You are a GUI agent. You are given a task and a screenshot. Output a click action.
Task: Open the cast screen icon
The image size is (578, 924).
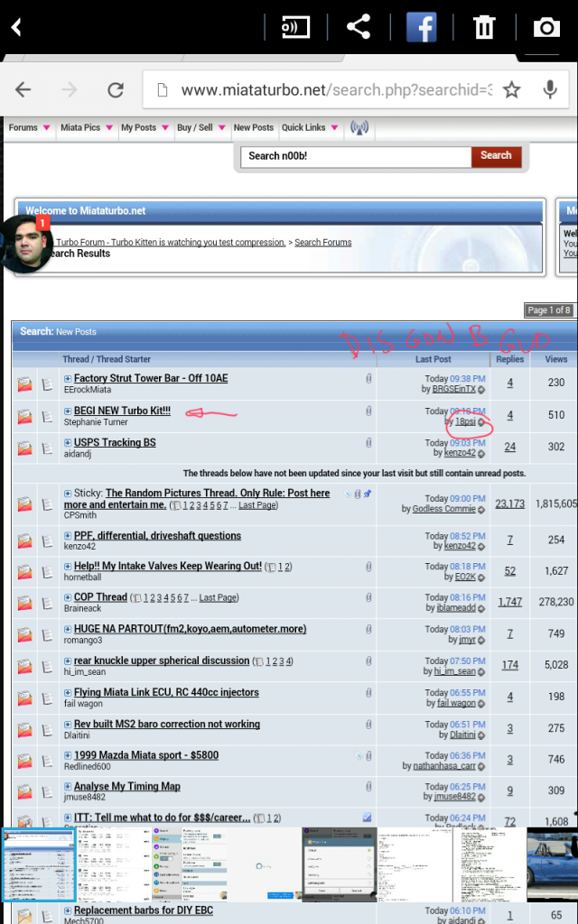click(295, 27)
